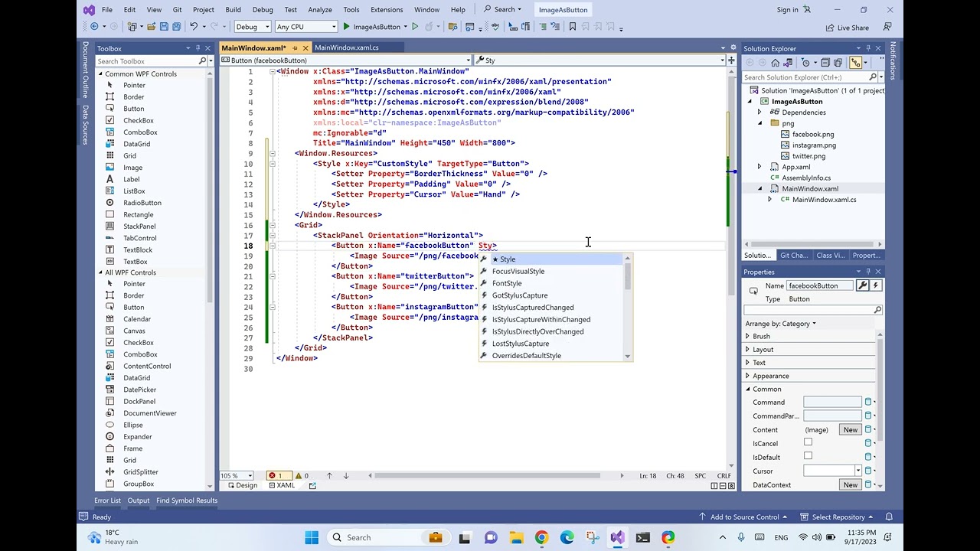Viewport: 980px width, 551px height.
Task: Click New button for Content property
Action: point(851,430)
